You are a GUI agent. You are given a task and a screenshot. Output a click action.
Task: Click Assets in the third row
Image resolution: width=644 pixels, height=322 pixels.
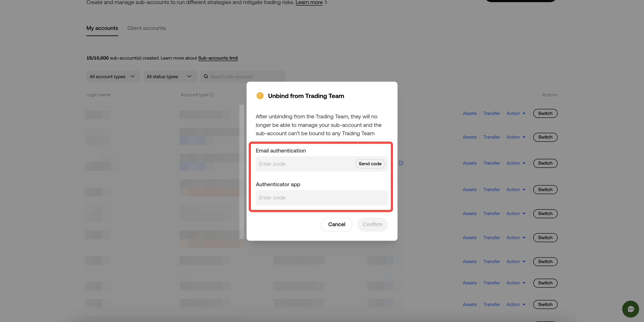pyautogui.click(x=470, y=163)
